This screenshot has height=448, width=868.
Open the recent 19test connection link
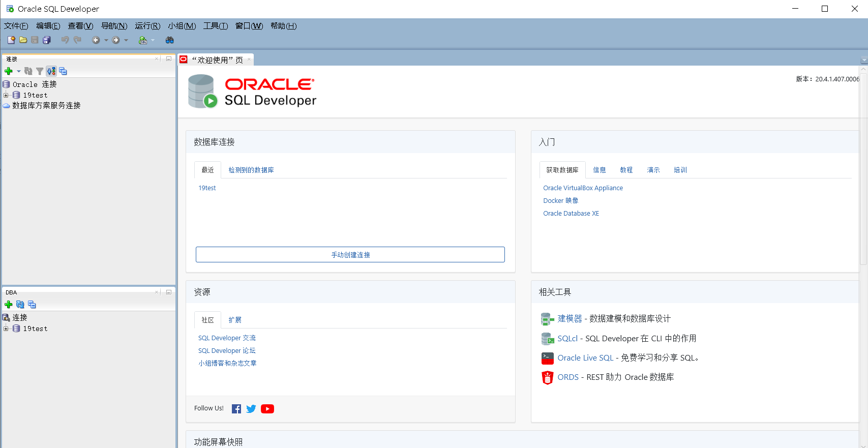207,188
